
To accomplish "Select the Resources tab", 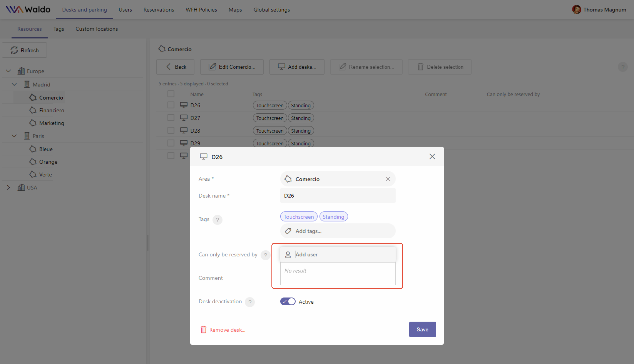I will [29, 29].
